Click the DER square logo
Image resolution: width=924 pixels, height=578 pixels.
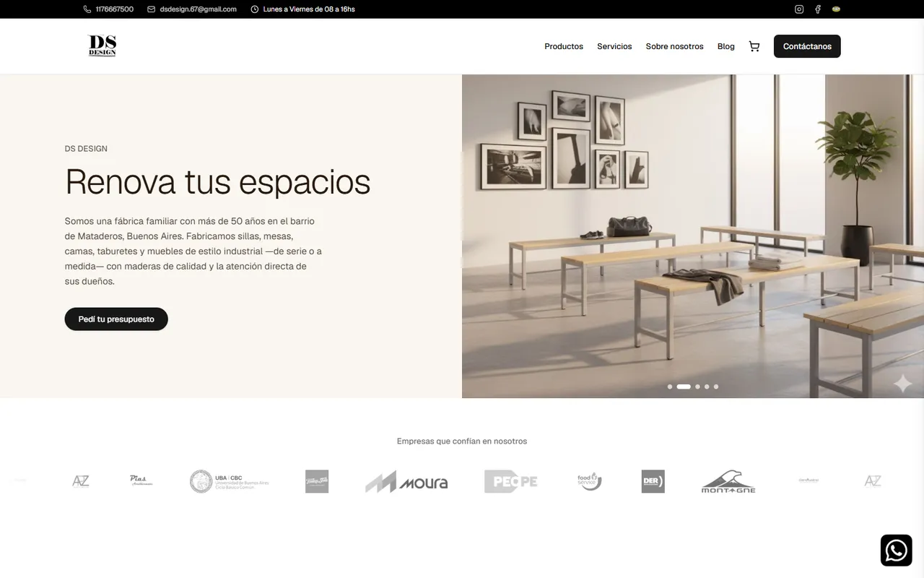[653, 481]
